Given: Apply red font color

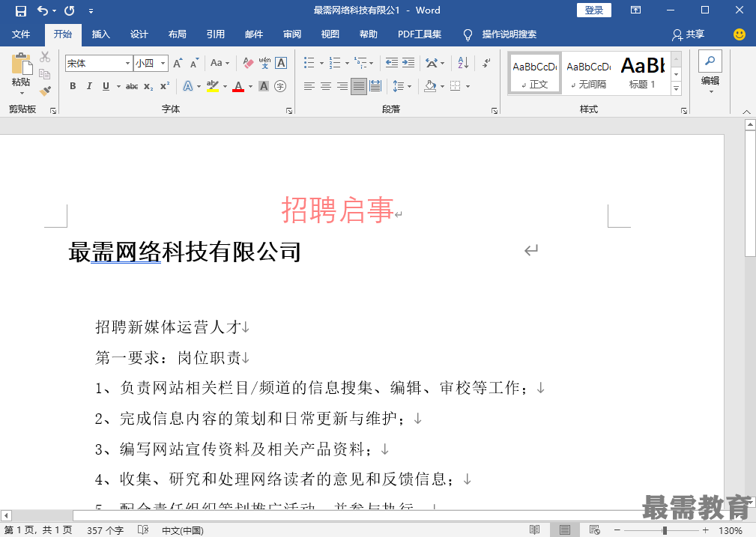Looking at the screenshot, I should 238,86.
